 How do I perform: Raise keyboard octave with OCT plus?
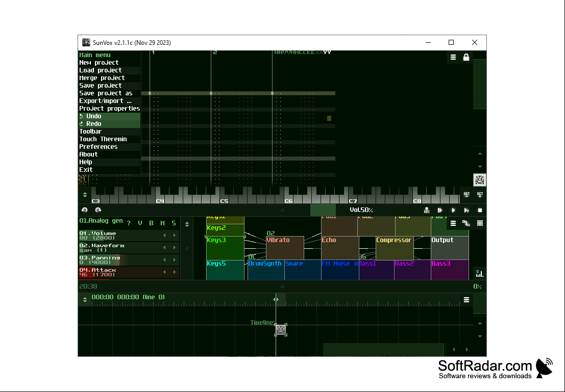(480, 195)
